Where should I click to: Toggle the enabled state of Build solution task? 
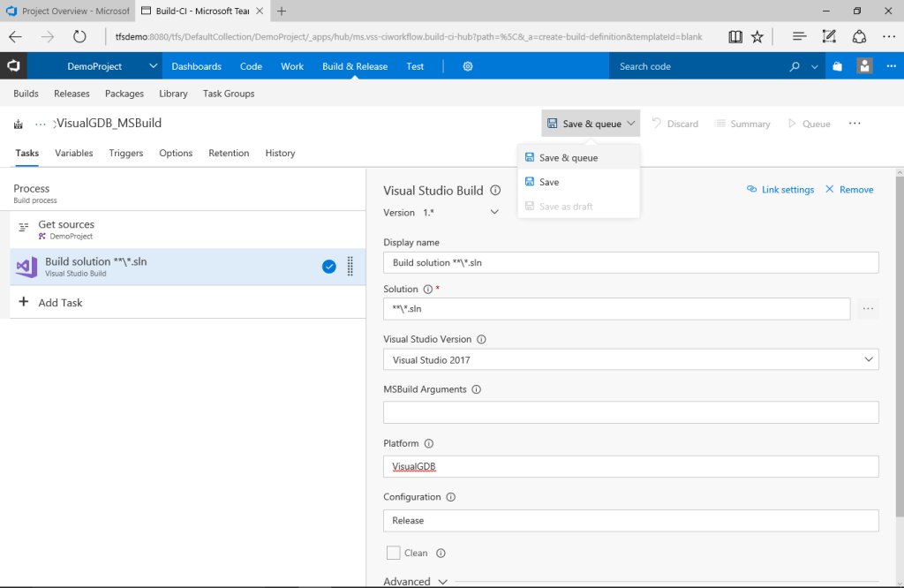coord(328,266)
